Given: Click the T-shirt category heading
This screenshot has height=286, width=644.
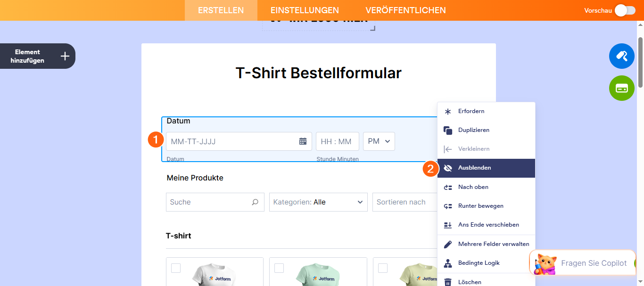Looking at the screenshot, I should [x=179, y=236].
